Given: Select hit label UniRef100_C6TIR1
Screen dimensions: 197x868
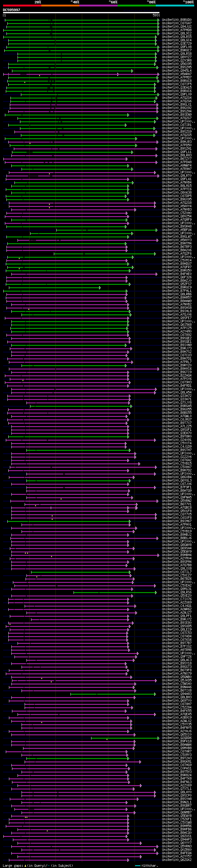Looking at the screenshot, I should coord(177,125).
